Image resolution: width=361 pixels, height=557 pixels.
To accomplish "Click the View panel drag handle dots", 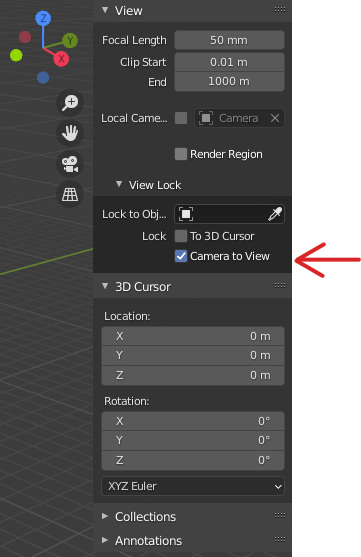I will pos(280,10).
